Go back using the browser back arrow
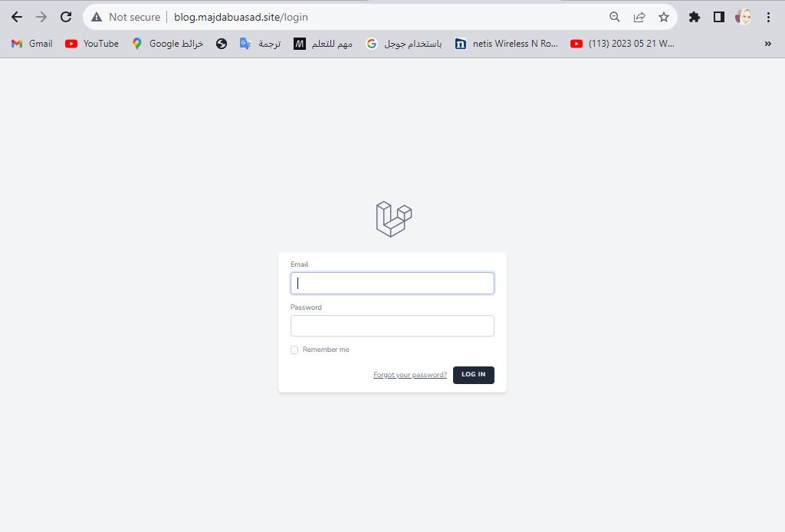This screenshot has height=532, width=785. 17,17
